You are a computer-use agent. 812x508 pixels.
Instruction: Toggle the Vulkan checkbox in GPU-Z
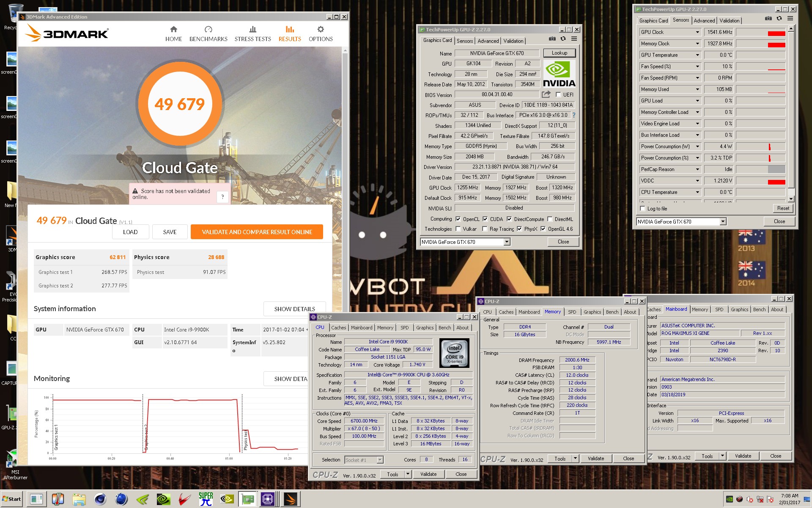tap(458, 229)
